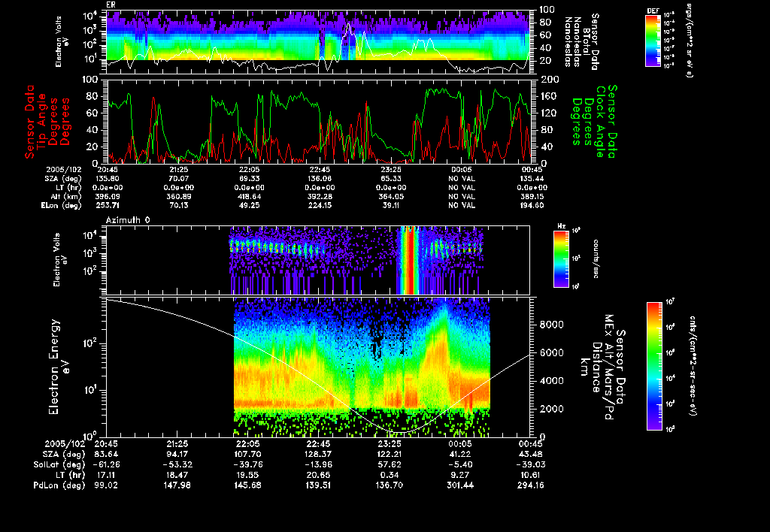The height and width of the screenshot is (532, 770).
Task: Click the 8000 km tick on distance axis
Action: point(551,325)
